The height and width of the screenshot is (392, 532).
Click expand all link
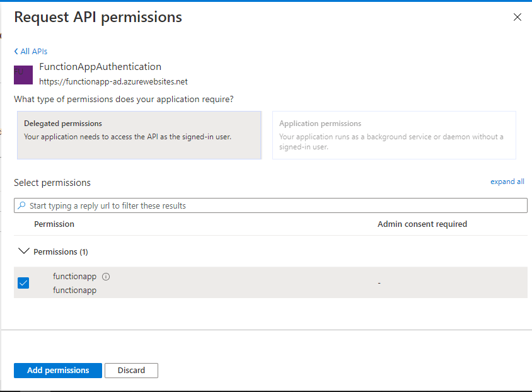507,182
